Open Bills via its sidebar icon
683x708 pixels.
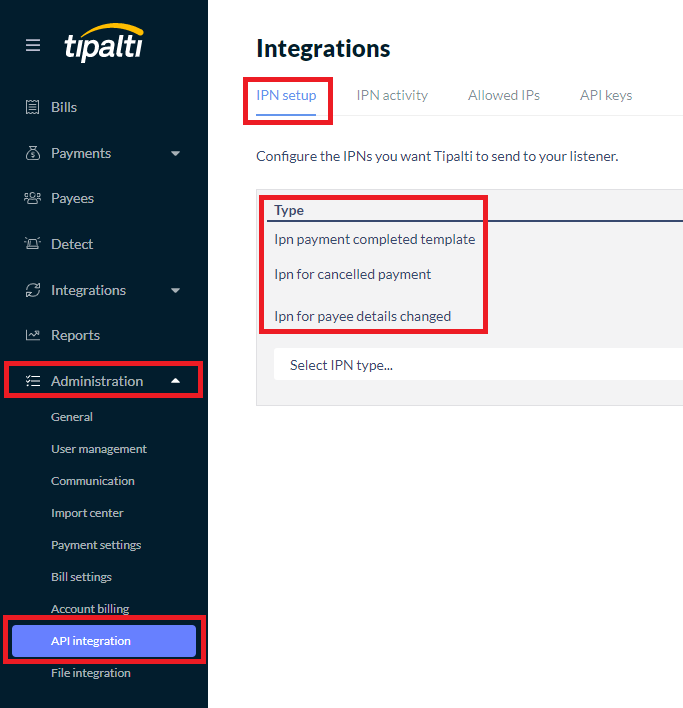click(x=32, y=107)
